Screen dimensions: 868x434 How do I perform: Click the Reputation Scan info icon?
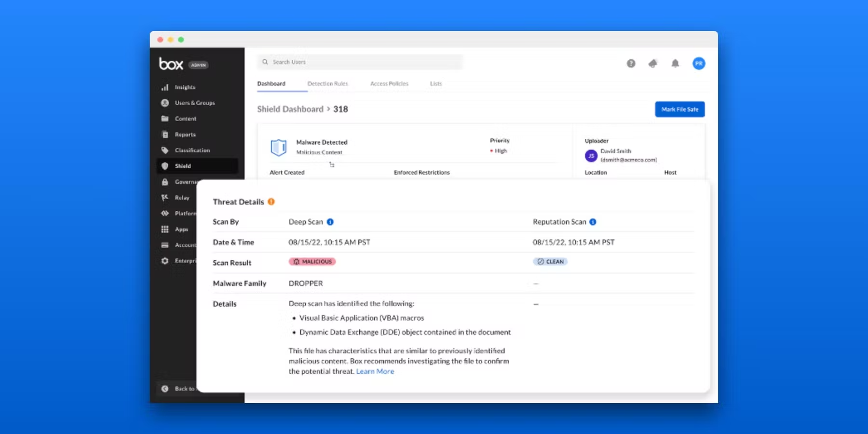pyautogui.click(x=593, y=222)
